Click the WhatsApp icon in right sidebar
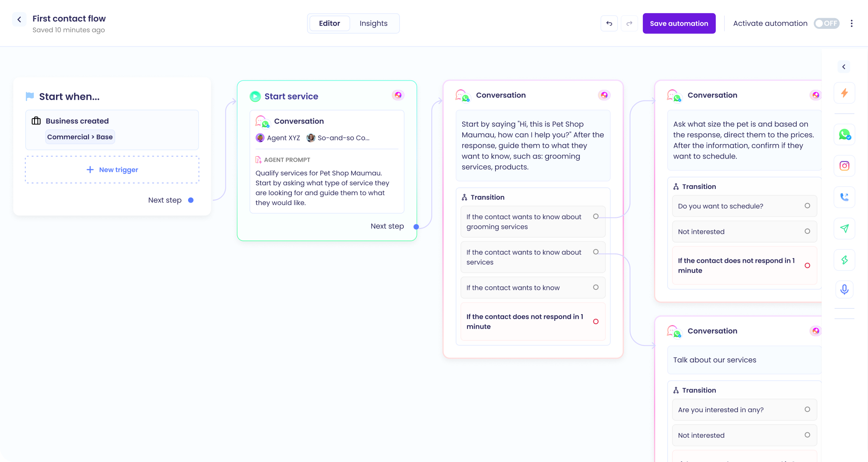This screenshot has height=462, width=868. [x=844, y=134]
